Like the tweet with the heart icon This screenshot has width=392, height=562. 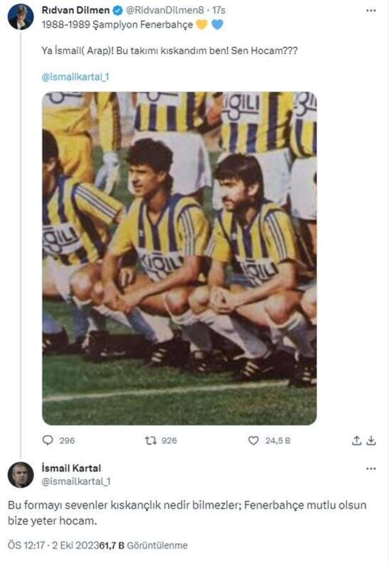[x=253, y=440]
